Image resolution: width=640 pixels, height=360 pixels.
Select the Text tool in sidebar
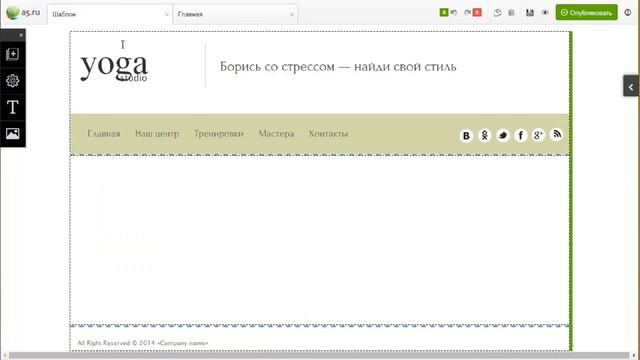(x=13, y=107)
